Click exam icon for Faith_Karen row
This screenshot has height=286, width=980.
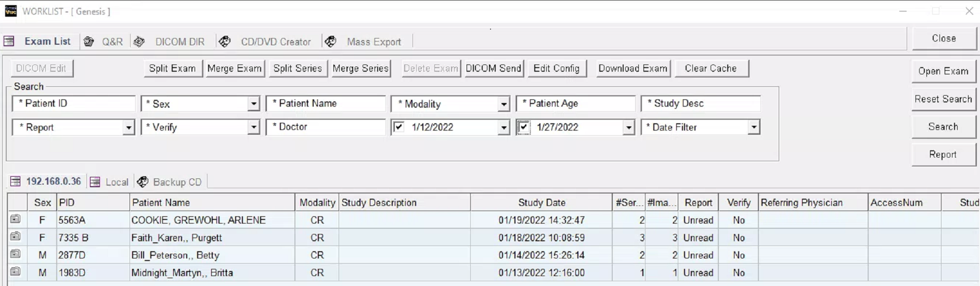click(16, 237)
